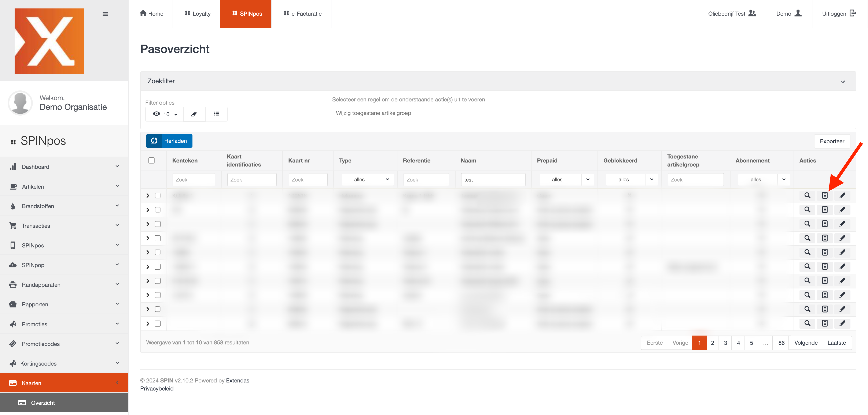Screen dimensions: 868x415
Task: Tick the select-all checkbox in table header
Action: [x=152, y=160]
